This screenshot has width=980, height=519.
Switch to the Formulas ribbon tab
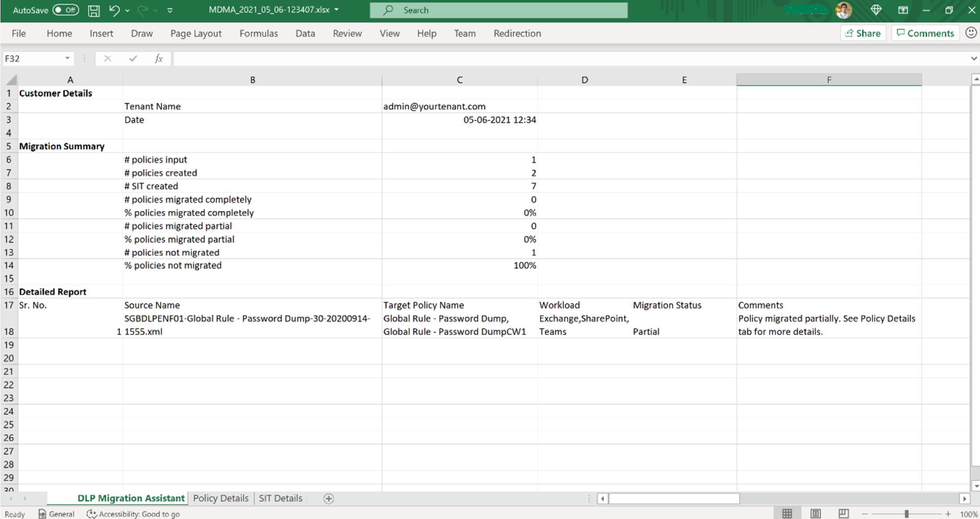pyautogui.click(x=258, y=33)
